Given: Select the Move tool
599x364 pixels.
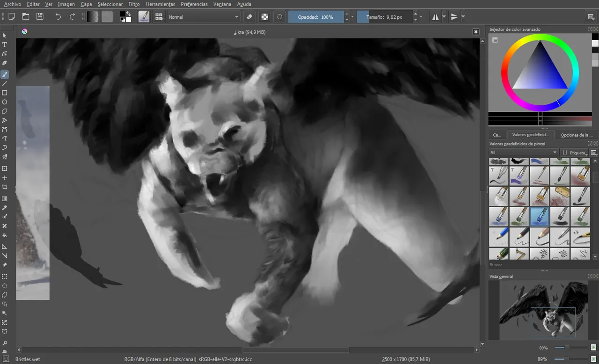Looking at the screenshot, I should click(5, 178).
